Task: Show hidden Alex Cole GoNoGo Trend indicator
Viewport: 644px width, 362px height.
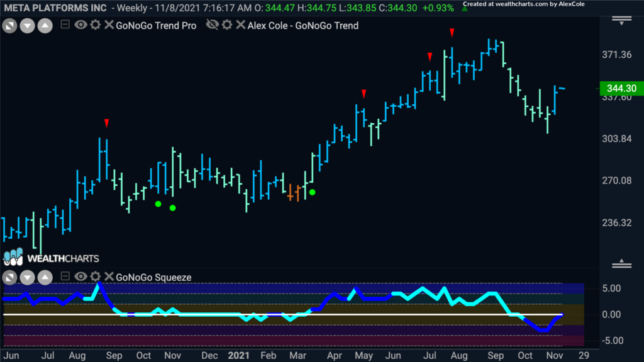Action: point(212,25)
